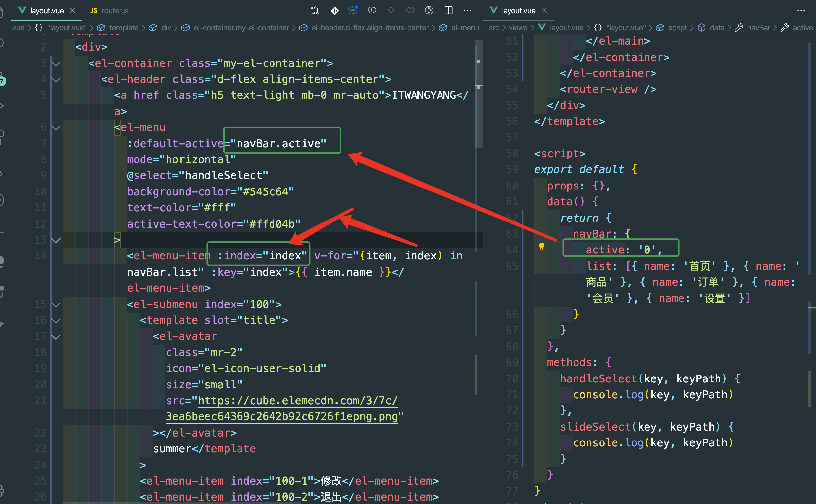Image resolution: width=816 pixels, height=504 pixels.
Task: Click el-menu in the left breadcrumb
Action: [465, 28]
